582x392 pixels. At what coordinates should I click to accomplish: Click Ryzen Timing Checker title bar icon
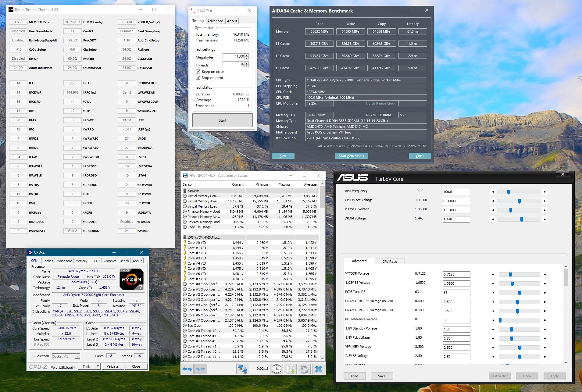coord(11,10)
